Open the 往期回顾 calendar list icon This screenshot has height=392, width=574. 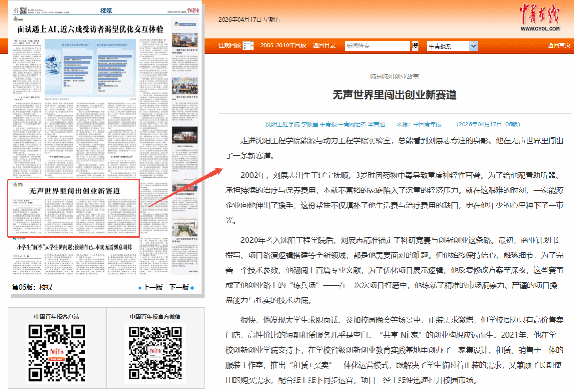click(248, 46)
